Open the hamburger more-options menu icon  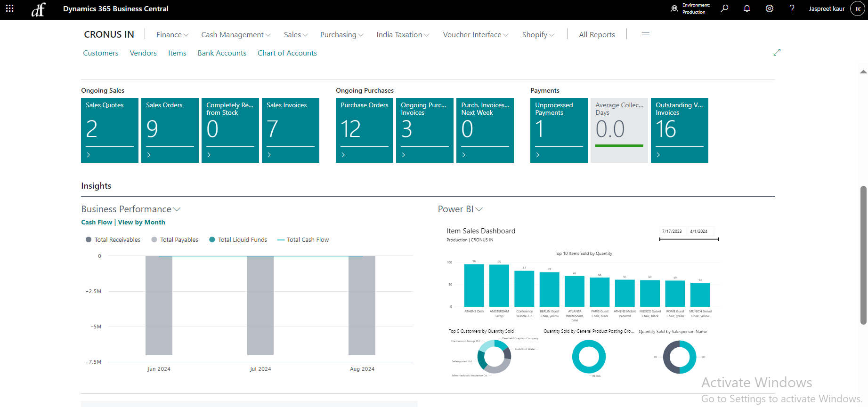[x=646, y=34]
